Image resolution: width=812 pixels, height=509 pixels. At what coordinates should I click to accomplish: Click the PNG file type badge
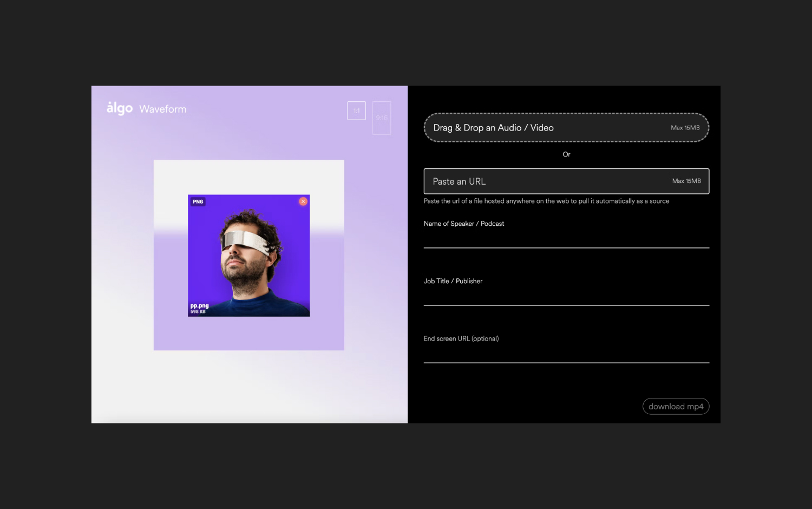[198, 201]
